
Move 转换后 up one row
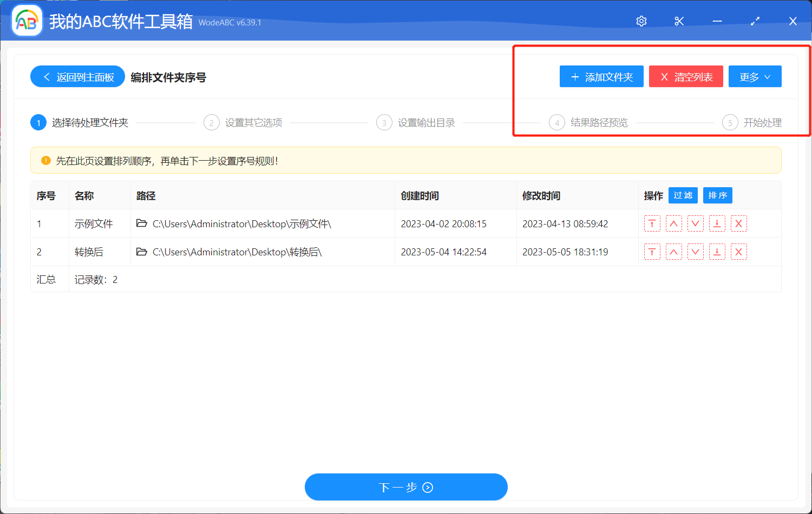[674, 251]
